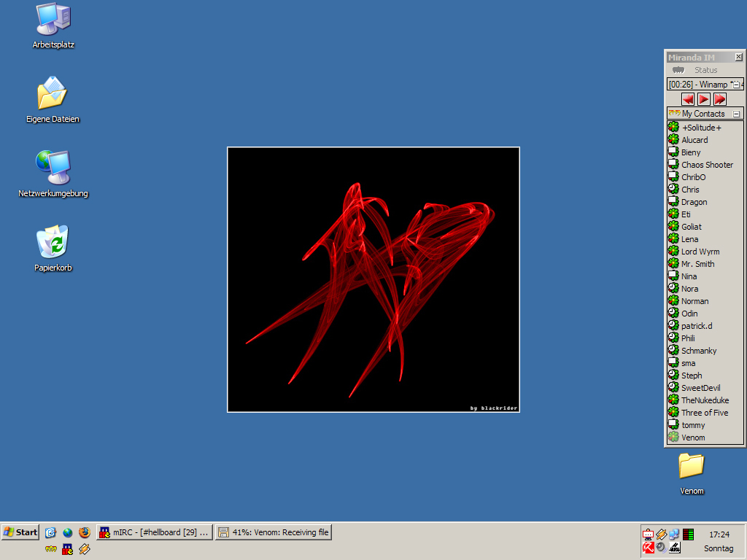Viewport: 747px width, 560px height.
Task: Click the red antivirus umbrella tray icon
Action: pos(648,548)
